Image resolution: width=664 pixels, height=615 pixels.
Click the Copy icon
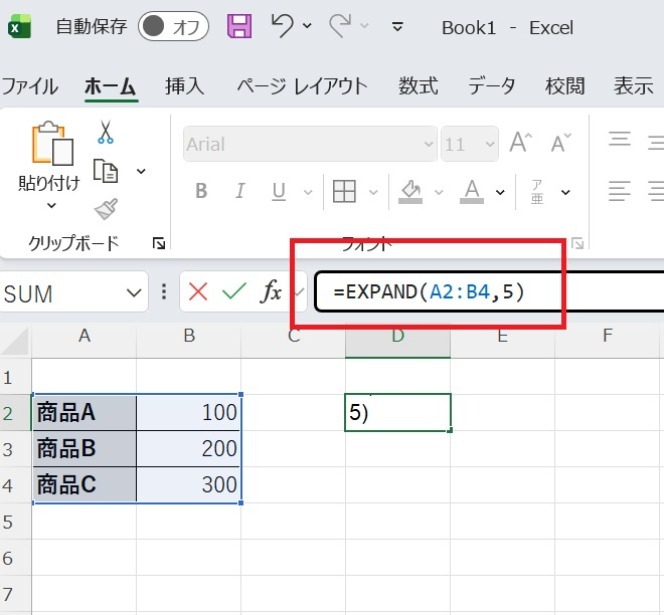105,171
